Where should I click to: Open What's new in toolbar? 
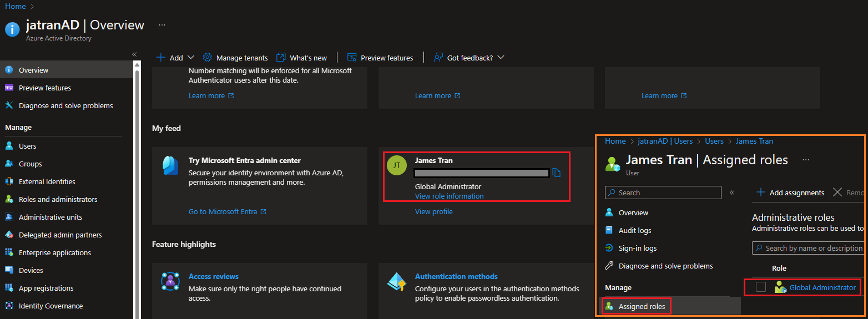point(301,58)
